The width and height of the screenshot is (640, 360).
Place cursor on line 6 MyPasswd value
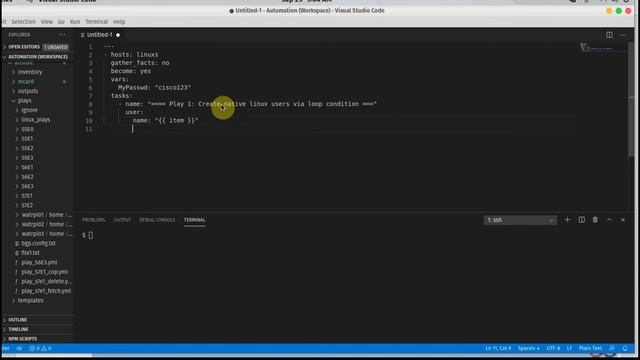click(x=173, y=87)
